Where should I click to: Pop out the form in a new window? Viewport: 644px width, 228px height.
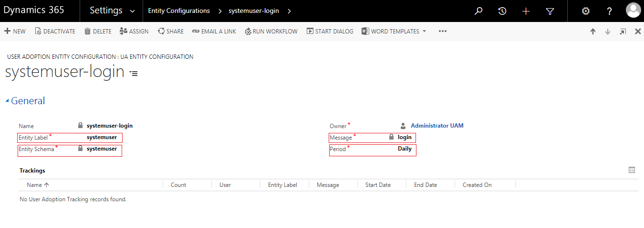click(x=623, y=32)
